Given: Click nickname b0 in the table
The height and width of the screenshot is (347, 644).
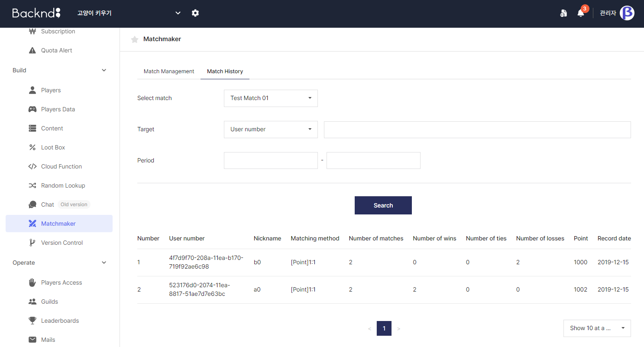Looking at the screenshot, I should click(x=257, y=262).
